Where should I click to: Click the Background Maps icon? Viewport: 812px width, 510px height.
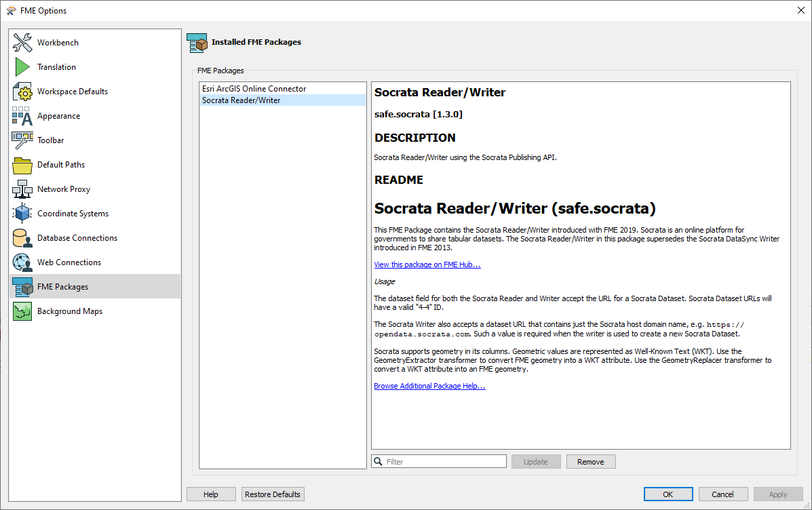(22, 311)
